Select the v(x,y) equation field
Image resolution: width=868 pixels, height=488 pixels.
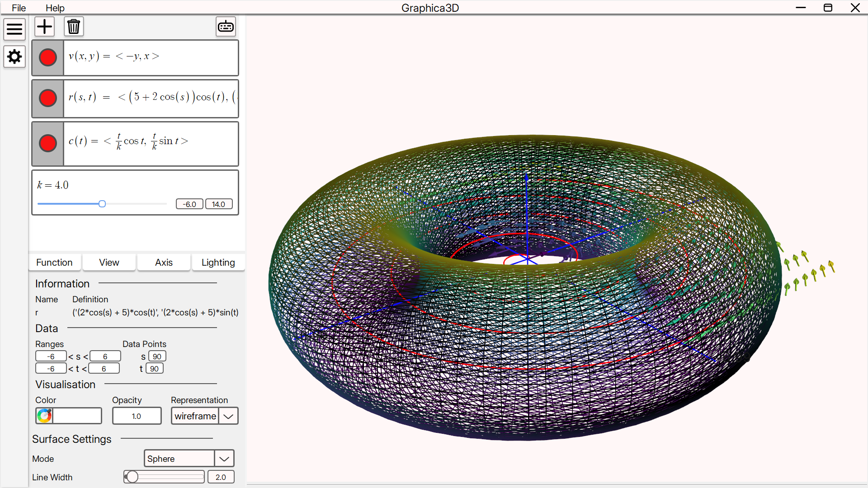tap(151, 58)
